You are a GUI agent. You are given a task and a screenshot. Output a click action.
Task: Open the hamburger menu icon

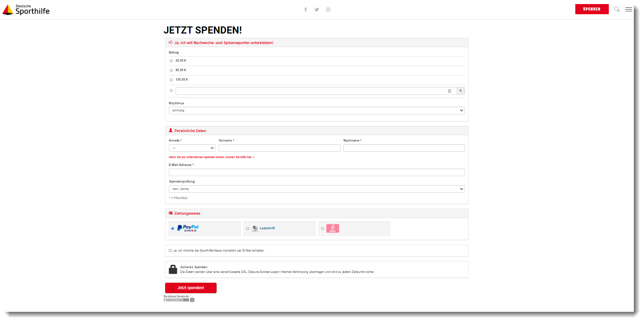click(x=628, y=9)
